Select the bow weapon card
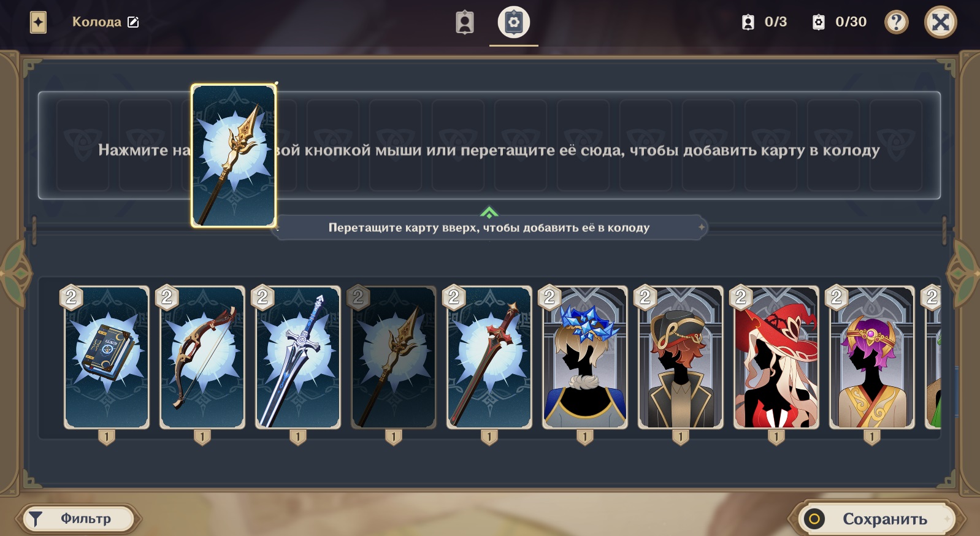This screenshot has width=980, height=536. (202, 357)
